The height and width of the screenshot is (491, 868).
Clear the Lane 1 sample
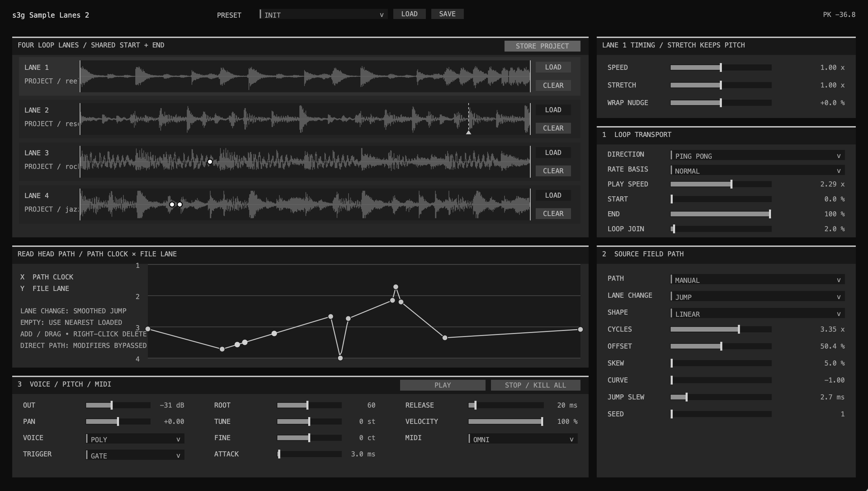pyautogui.click(x=553, y=85)
